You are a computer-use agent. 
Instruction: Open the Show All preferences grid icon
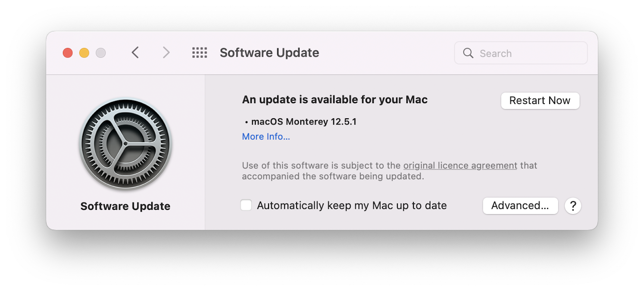tap(199, 52)
